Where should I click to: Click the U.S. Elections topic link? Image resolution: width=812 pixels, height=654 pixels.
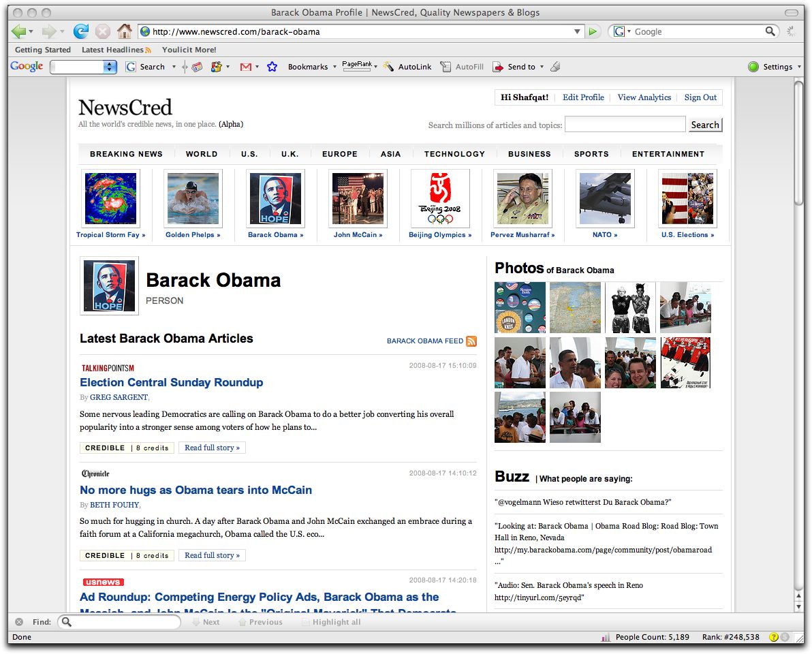click(x=688, y=234)
